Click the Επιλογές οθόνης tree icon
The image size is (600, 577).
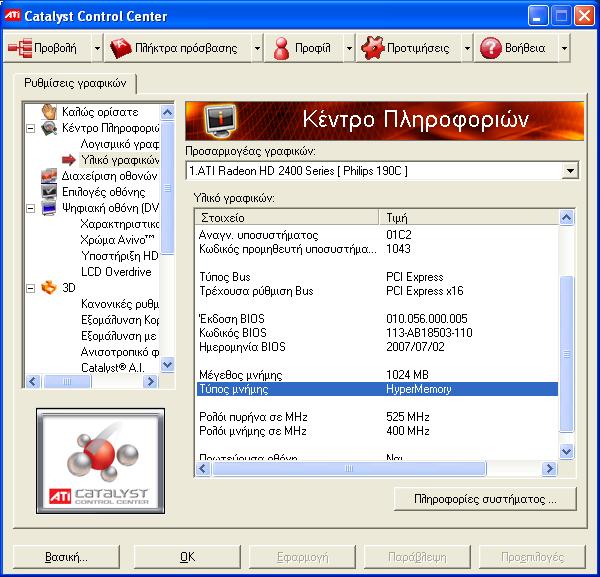click(x=49, y=191)
